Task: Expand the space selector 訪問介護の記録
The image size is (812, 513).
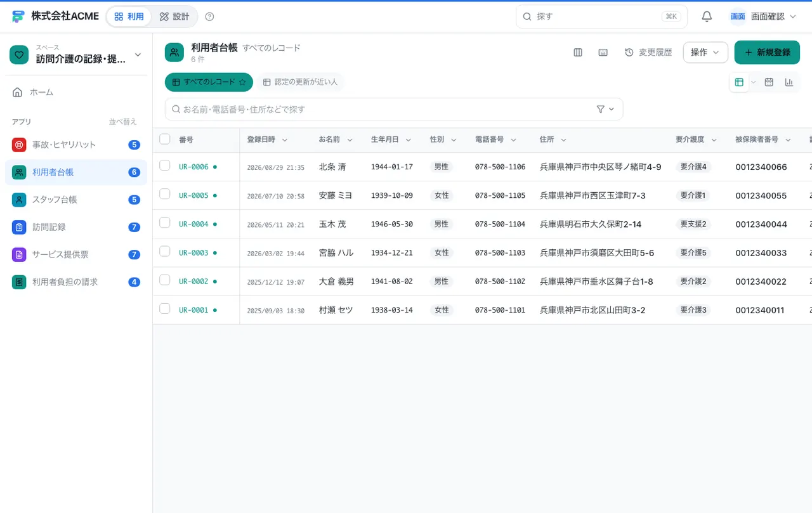Action: click(76, 55)
